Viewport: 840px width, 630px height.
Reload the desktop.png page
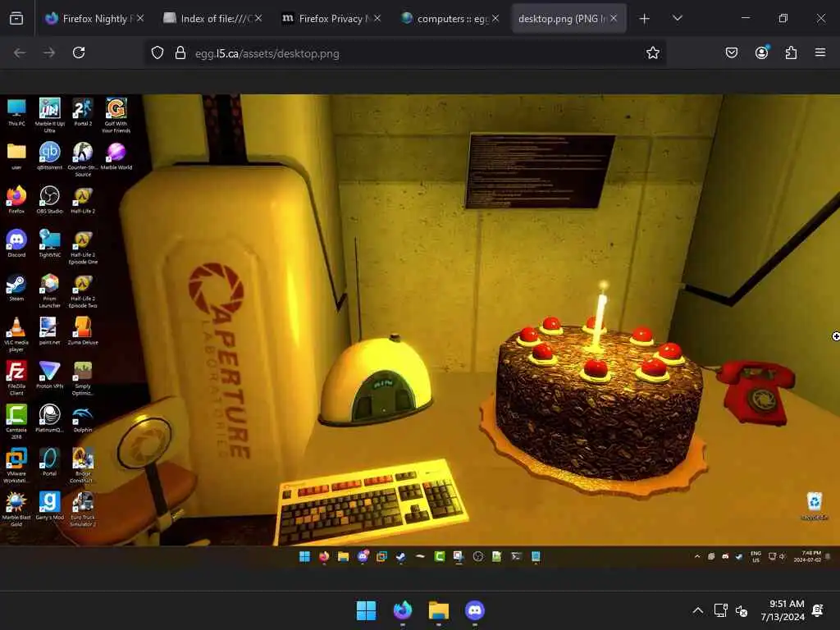(x=79, y=52)
